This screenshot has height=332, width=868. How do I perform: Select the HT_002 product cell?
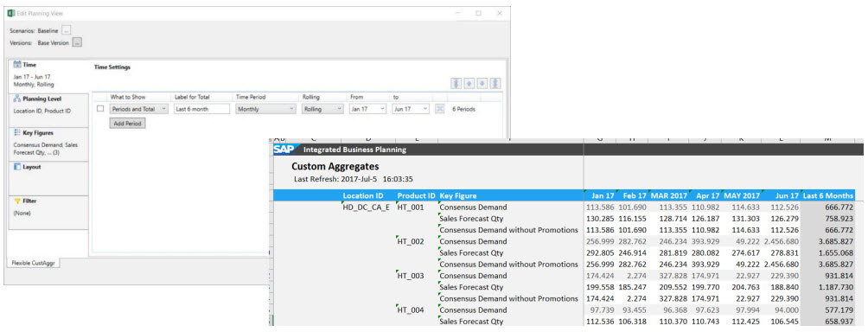click(410, 241)
